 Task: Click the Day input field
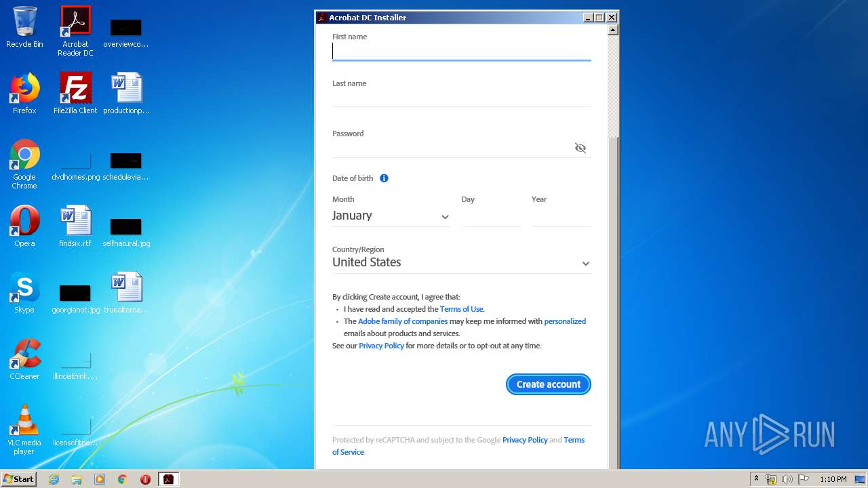pyautogui.click(x=491, y=216)
